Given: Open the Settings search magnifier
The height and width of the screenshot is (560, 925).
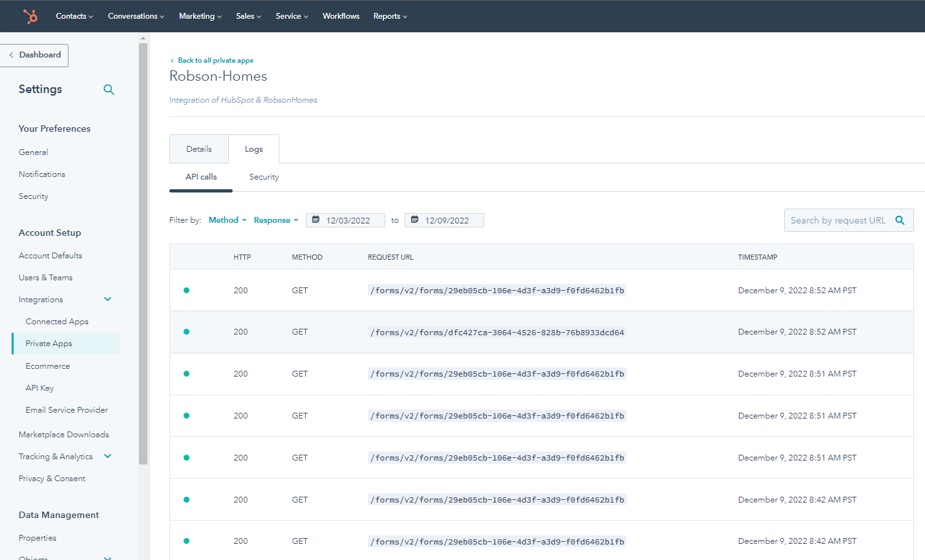Looking at the screenshot, I should [109, 90].
